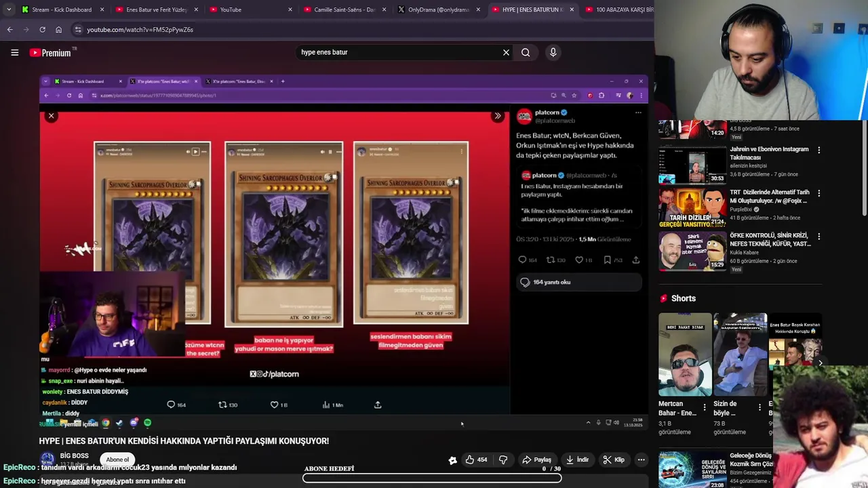Click the browser home icon
This screenshot has height=488, width=868.
click(x=58, y=30)
